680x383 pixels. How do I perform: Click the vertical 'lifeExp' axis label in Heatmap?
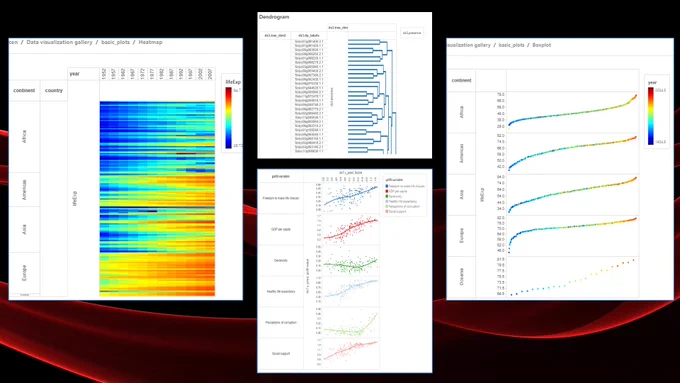75,198
